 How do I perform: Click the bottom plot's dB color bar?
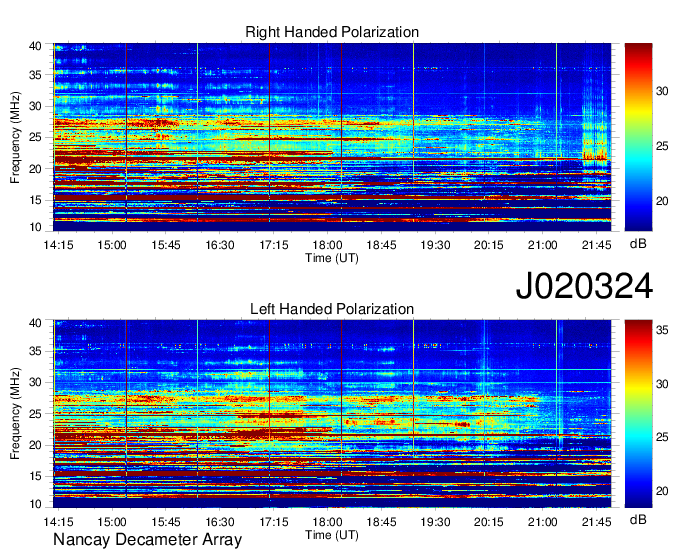pyautogui.click(x=638, y=414)
